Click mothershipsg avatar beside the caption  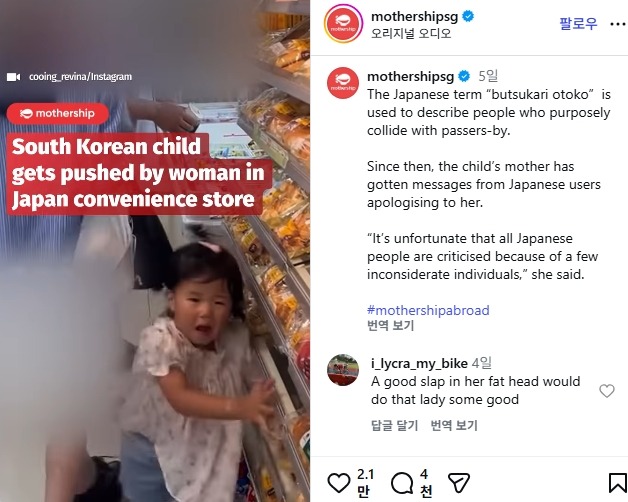click(x=343, y=83)
